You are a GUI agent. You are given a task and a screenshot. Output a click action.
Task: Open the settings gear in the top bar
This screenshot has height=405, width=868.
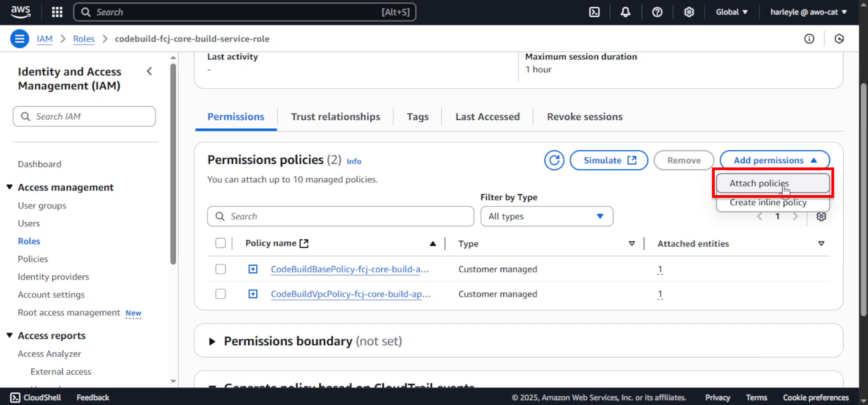pyautogui.click(x=689, y=12)
